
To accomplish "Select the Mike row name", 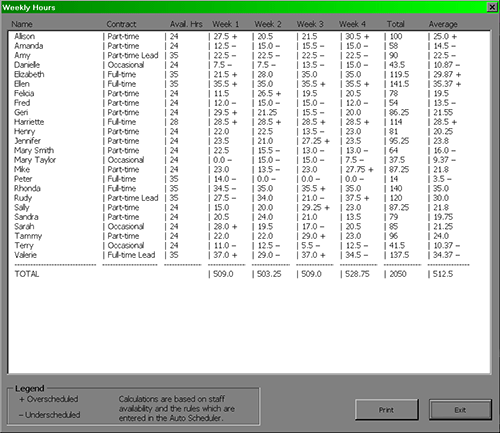I will [x=22, y=169].
